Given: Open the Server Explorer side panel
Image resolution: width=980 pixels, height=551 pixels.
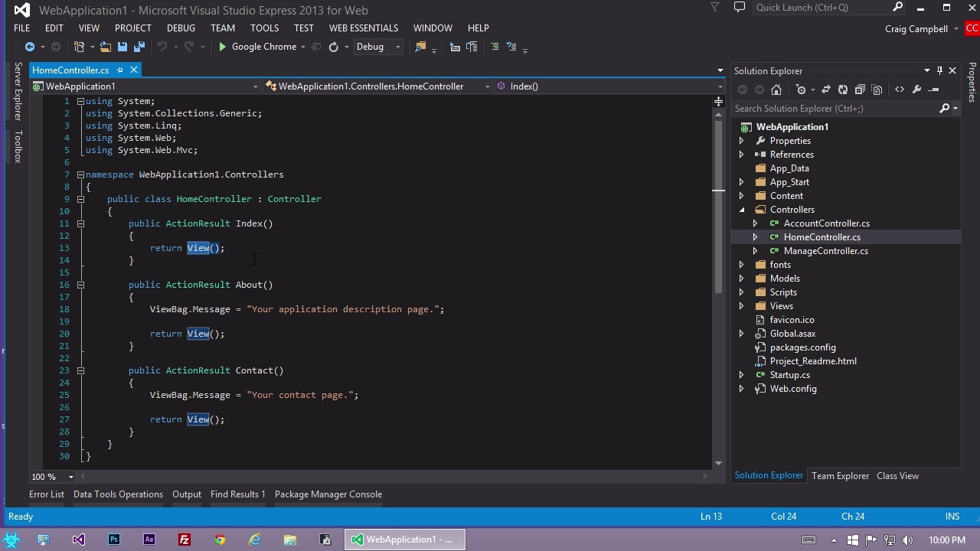Looking at the screenshot, I should [x=18, y=91].
